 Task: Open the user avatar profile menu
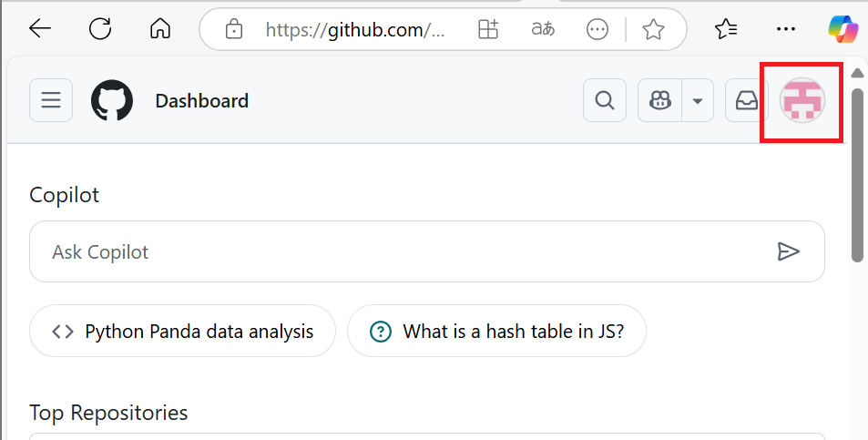coord(802,100)
